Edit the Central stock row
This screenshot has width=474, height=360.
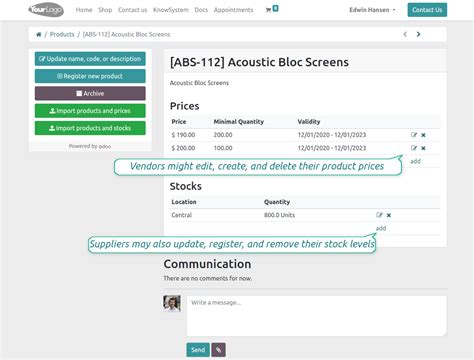pyautogui.click(x=379, y=215)
